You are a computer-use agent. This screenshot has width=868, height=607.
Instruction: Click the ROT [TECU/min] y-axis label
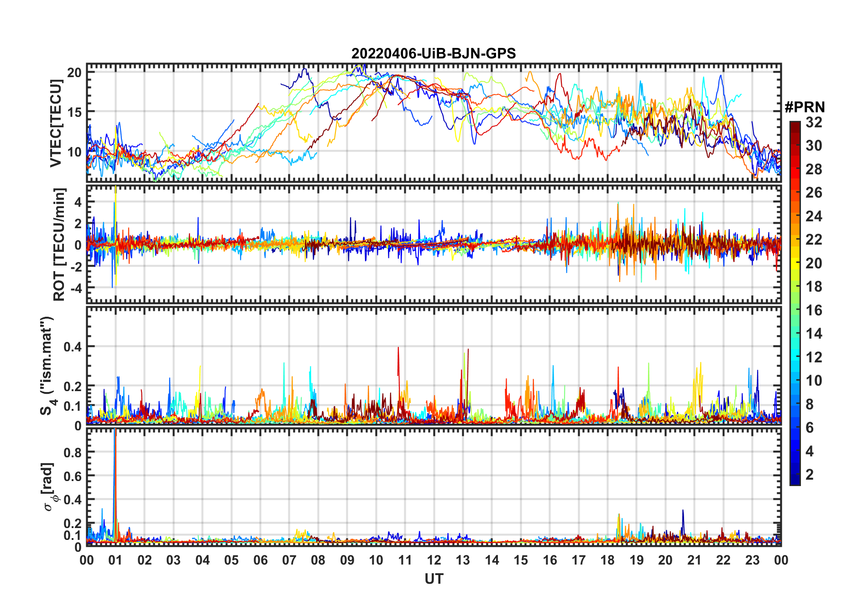tap(59, 244)
